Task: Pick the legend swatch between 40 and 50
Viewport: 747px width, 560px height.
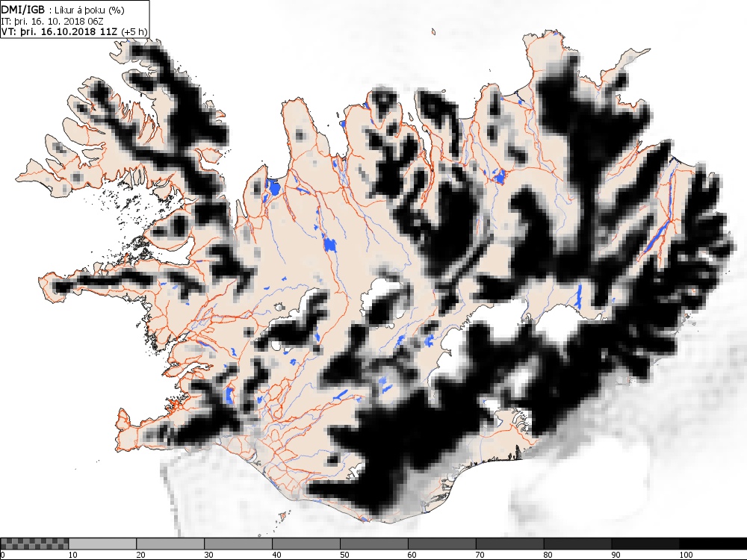Action: [x=306, y=544]
